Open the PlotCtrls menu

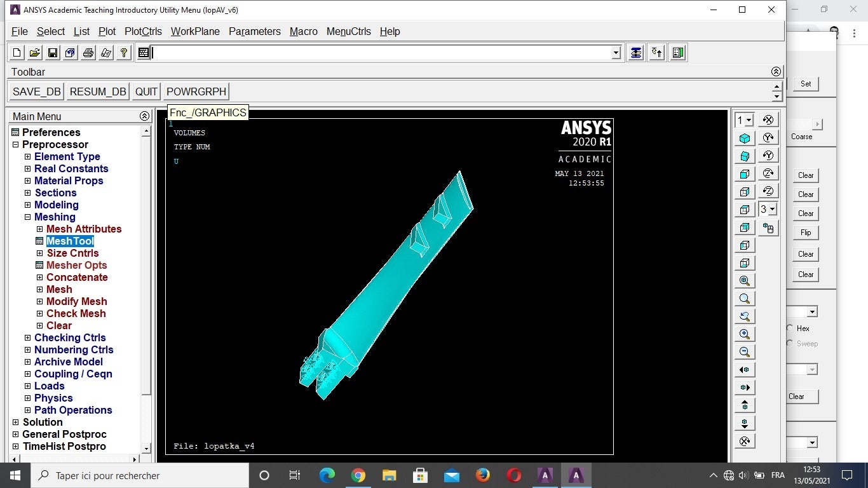(143, 32)
